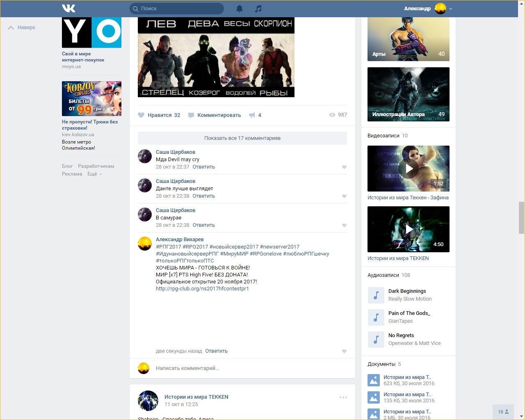Open the 2 МБ document icon
Screen dimensions: 525x420
(374, 414)
